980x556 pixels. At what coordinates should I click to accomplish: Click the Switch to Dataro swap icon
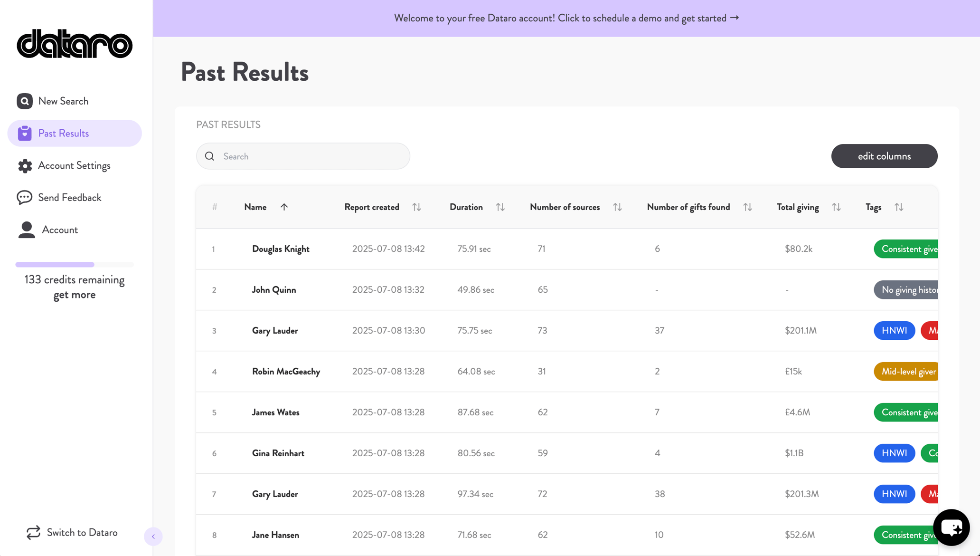33,533
